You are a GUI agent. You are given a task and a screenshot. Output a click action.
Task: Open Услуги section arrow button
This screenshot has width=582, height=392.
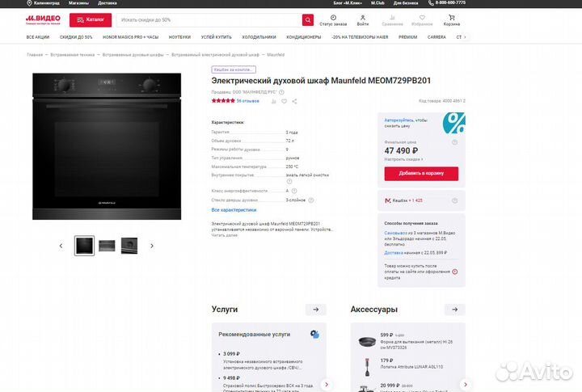[x=316, y=310]
